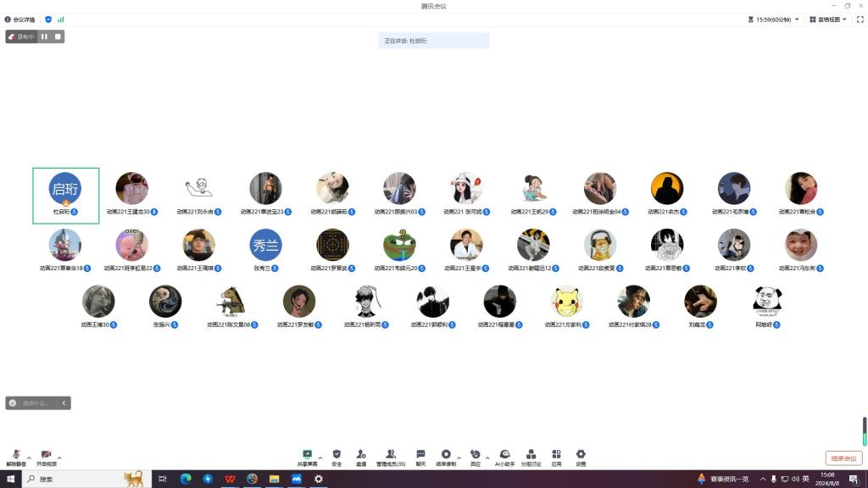Open 管理成员 member management panel
The width and height of the screenshot is (868, 488).
[390, 455]
